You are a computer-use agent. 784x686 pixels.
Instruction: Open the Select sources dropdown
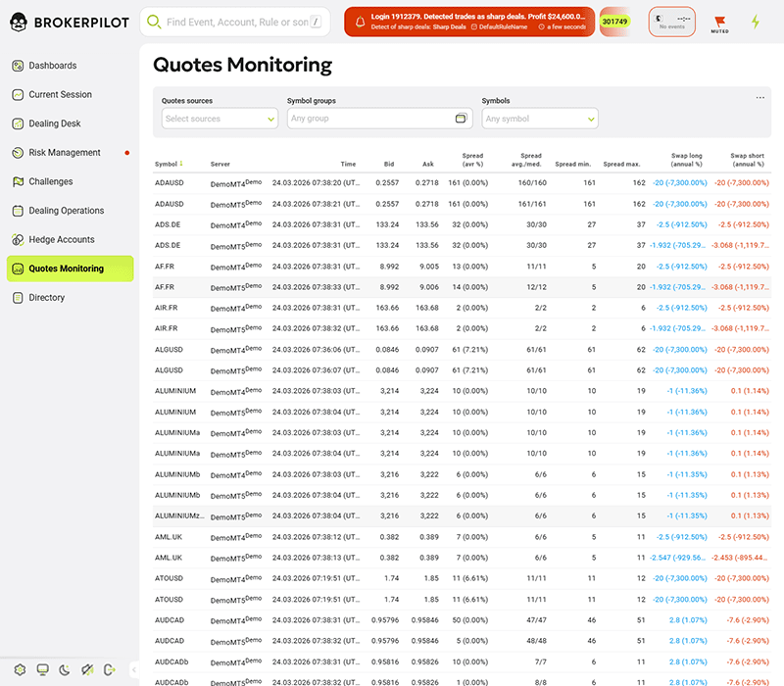pyautogui.click(x=219, y=118)
